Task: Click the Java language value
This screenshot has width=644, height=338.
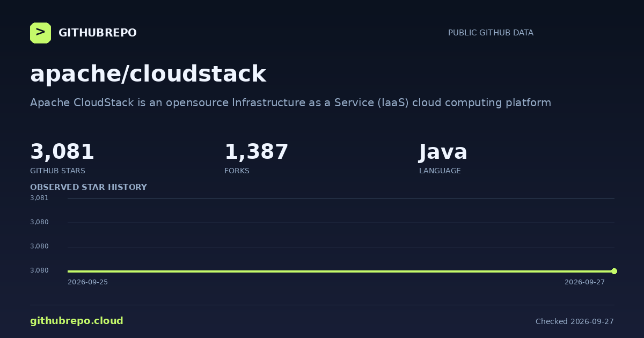Action: click(443, 152)
